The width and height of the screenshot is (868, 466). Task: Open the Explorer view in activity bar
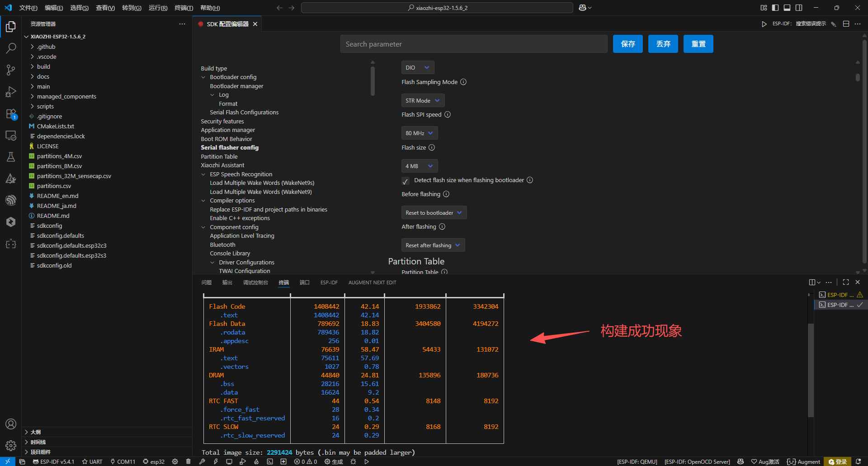pos(11,27)
